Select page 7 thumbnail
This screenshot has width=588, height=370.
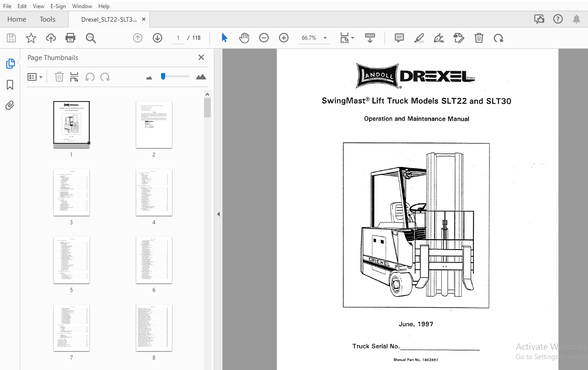(x=71, y=328)
